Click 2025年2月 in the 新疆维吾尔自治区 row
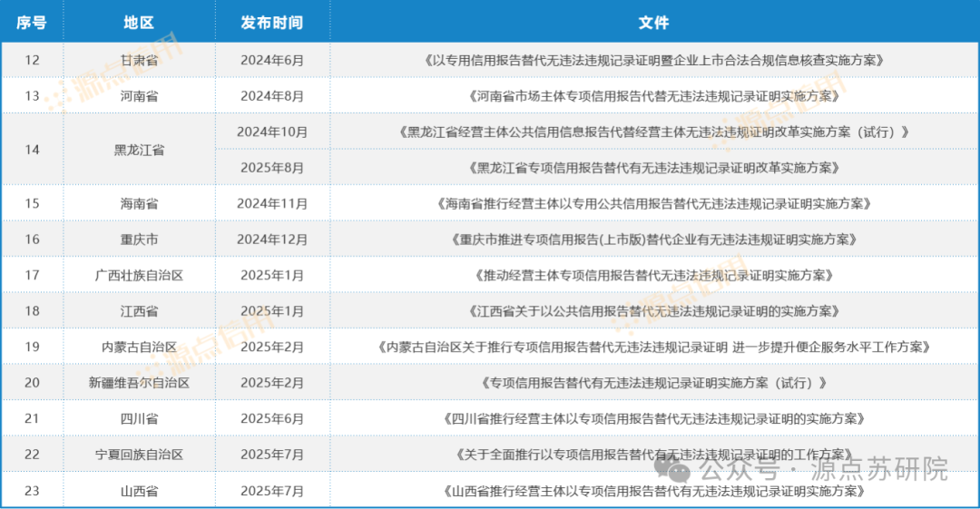The height and width of the screenshot is (509, 980). pos(272,382)
